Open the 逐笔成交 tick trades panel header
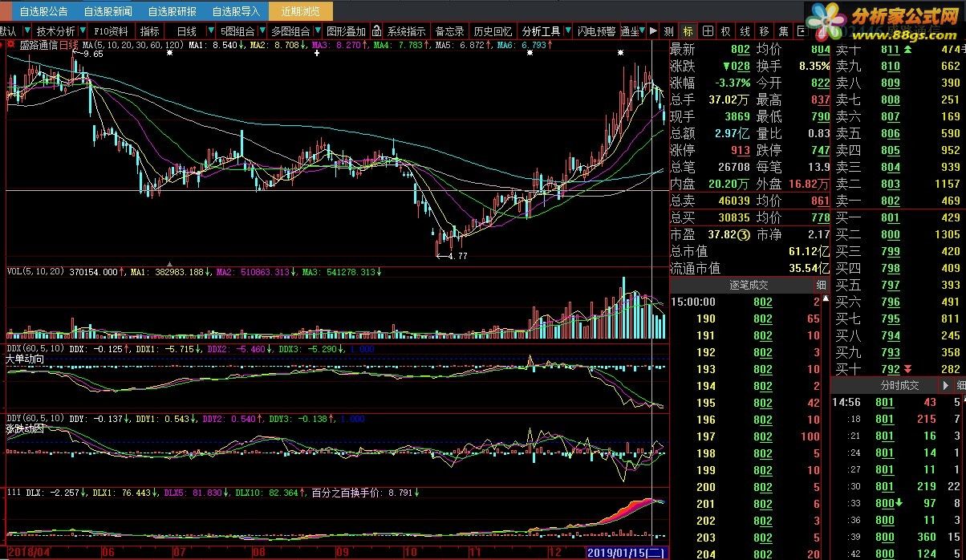 749,285
